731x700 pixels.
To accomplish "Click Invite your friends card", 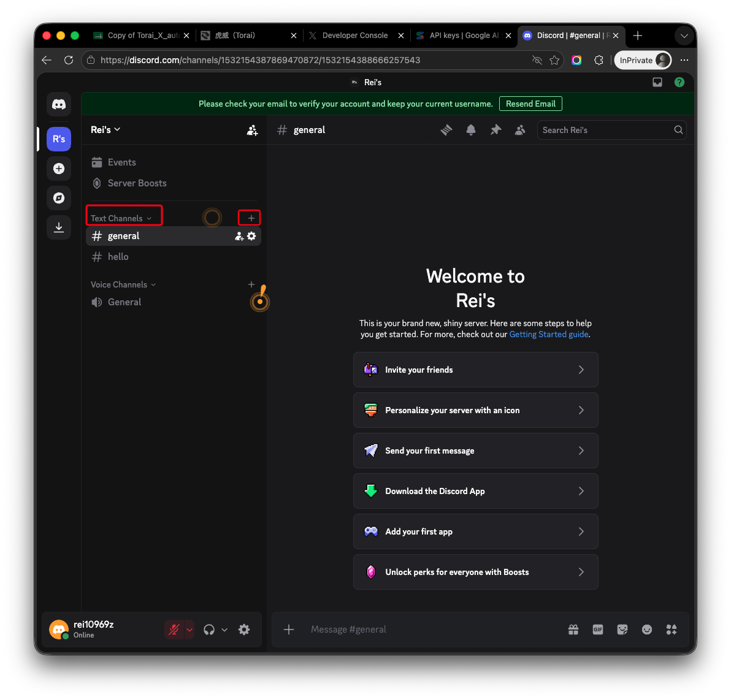I will [x=475, y=370].
